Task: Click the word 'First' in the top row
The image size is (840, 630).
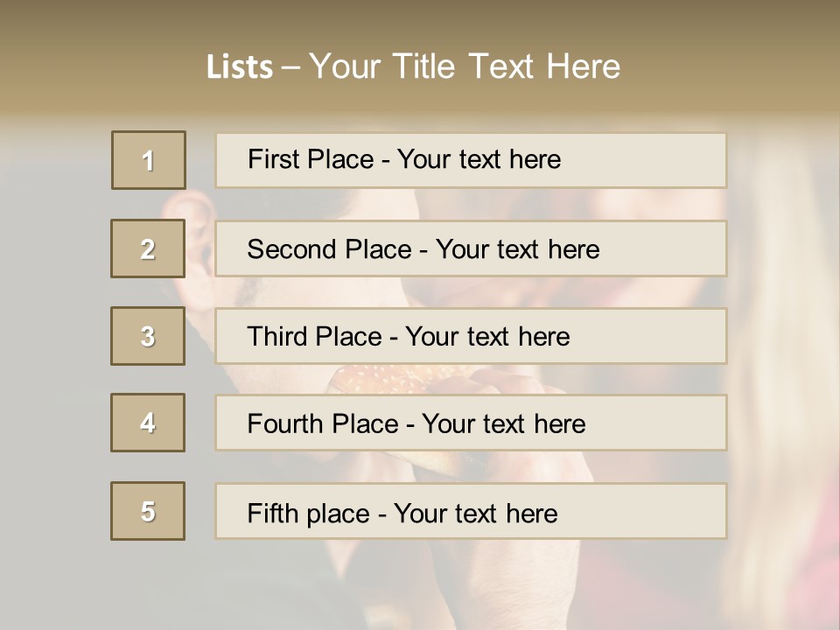Action: pos(272,159)
